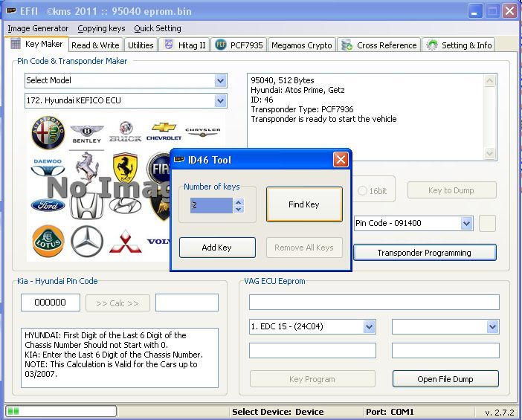522x420 pixels.
Task: Choose the red Mitsubishi diamonds logo
Action: point(125,242)
